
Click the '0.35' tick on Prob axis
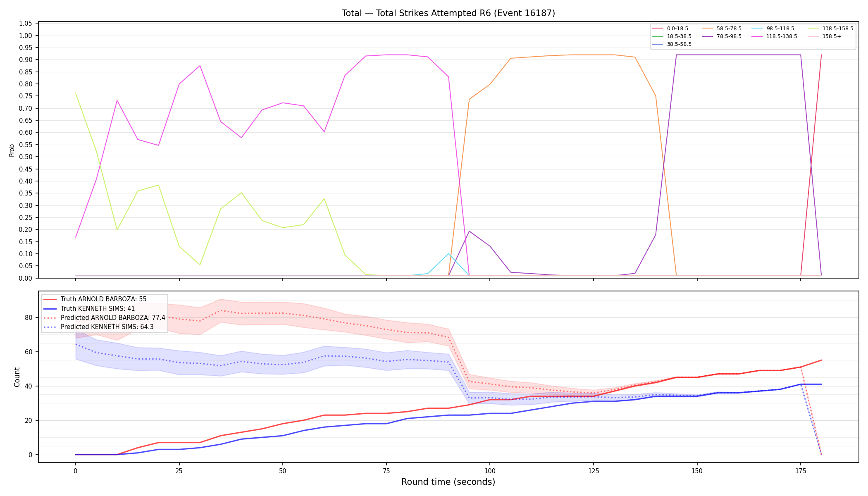click(26, 193)
